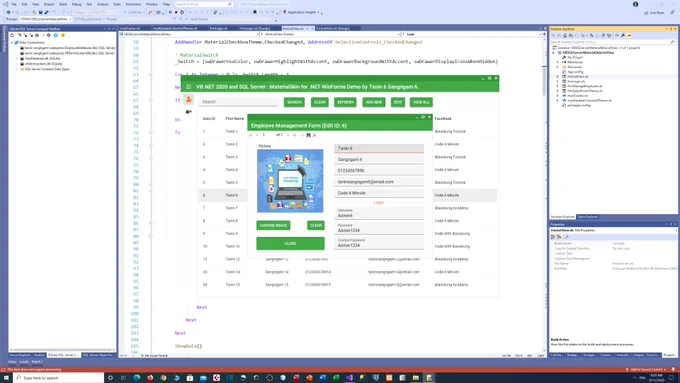680x383 pixels.
Task: Click the Windows Start button
Action: pyautogui.click(x=6, y=378)
